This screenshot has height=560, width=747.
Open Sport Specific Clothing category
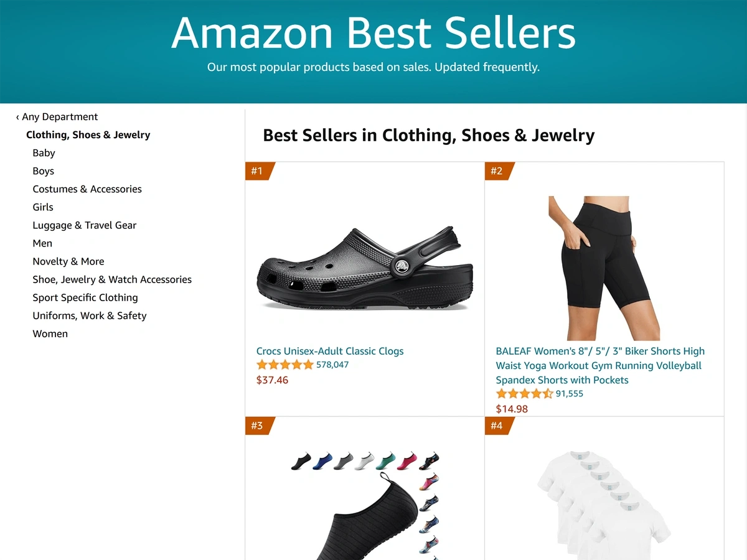(85, 297)
